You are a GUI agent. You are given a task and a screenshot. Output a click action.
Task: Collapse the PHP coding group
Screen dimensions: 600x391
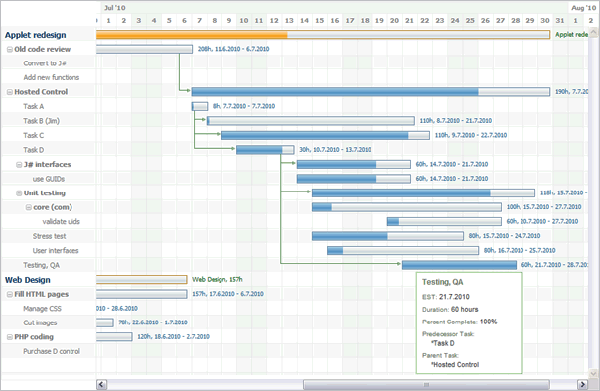coord(10,337)
